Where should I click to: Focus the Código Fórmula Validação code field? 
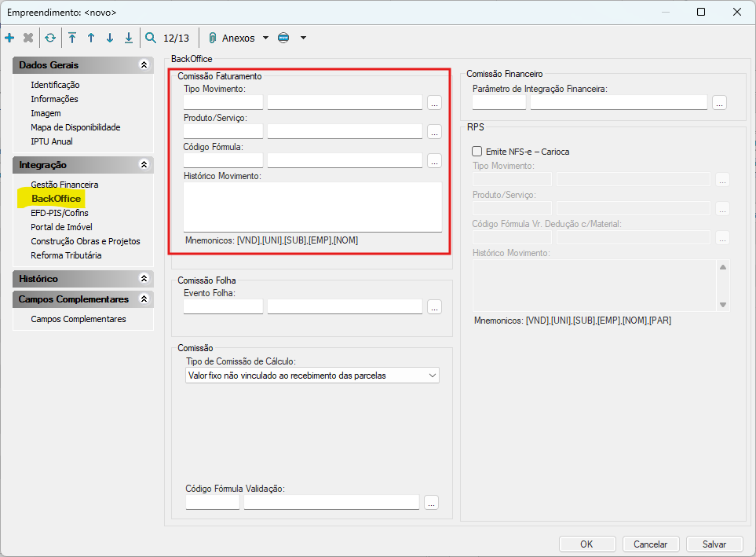click(213, 502)
